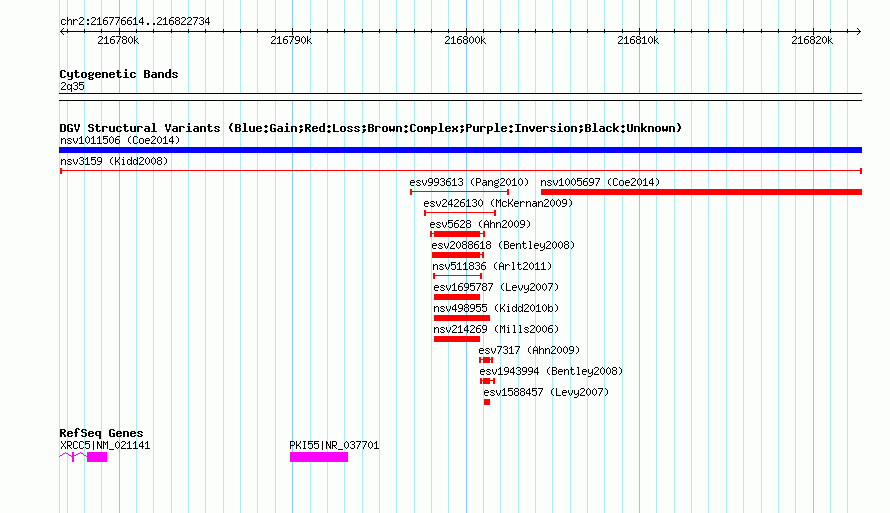Select the esv5628 (Ahn2009) label
Viewport: 890px width, 513px height.
click(480, 224)
